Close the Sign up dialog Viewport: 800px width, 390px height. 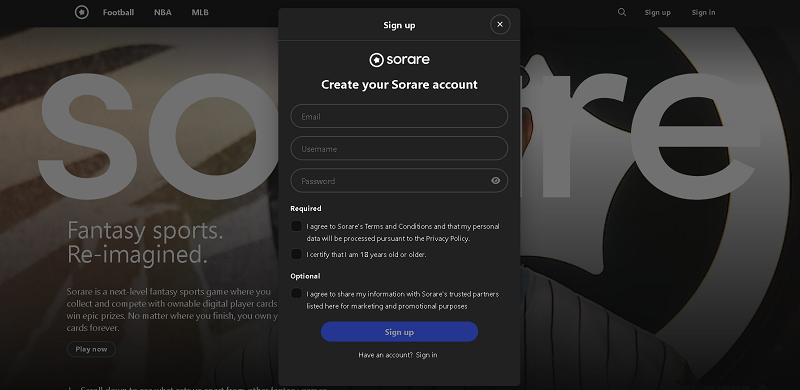click(x=500, y=24)
